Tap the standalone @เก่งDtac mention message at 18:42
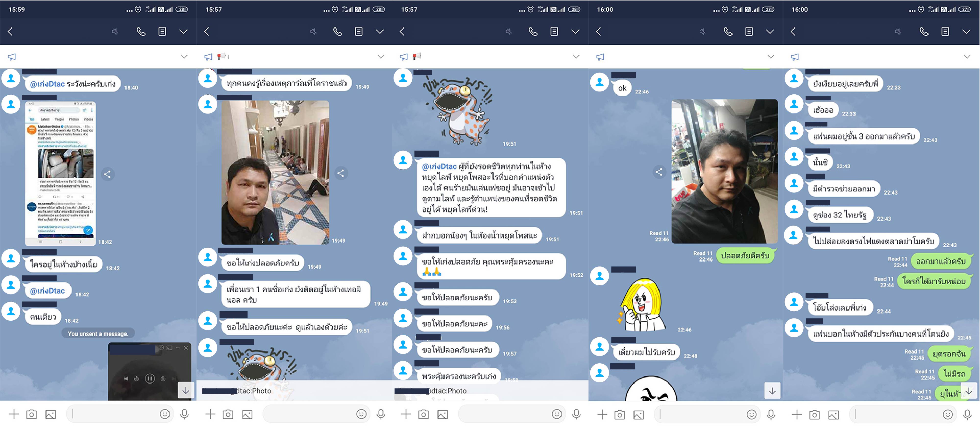The height and width of the screenshot is (430, 980). [x=48, y=291]
